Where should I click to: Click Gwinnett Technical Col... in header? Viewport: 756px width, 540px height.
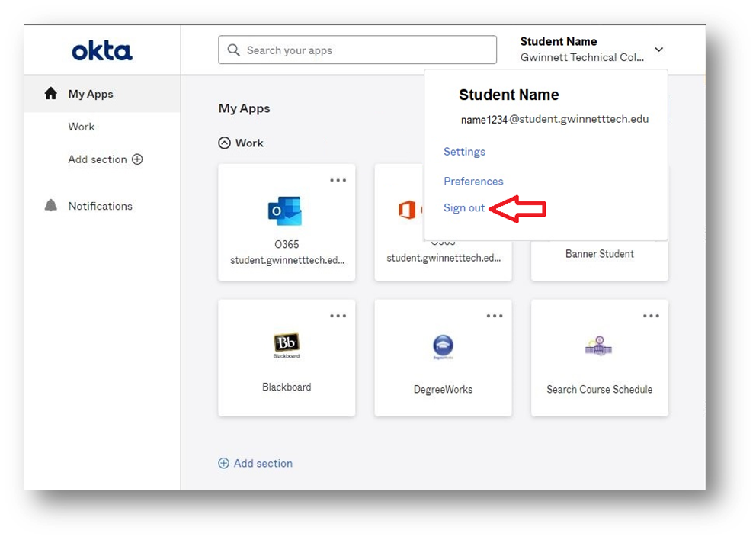[582, 57]
